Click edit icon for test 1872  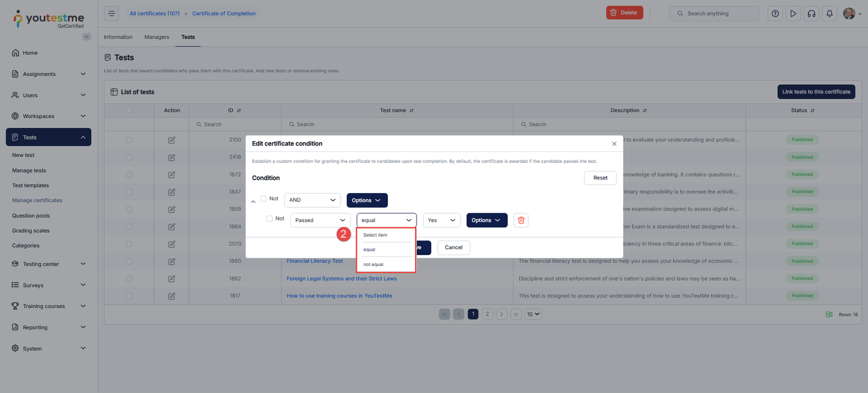[171, 175]
